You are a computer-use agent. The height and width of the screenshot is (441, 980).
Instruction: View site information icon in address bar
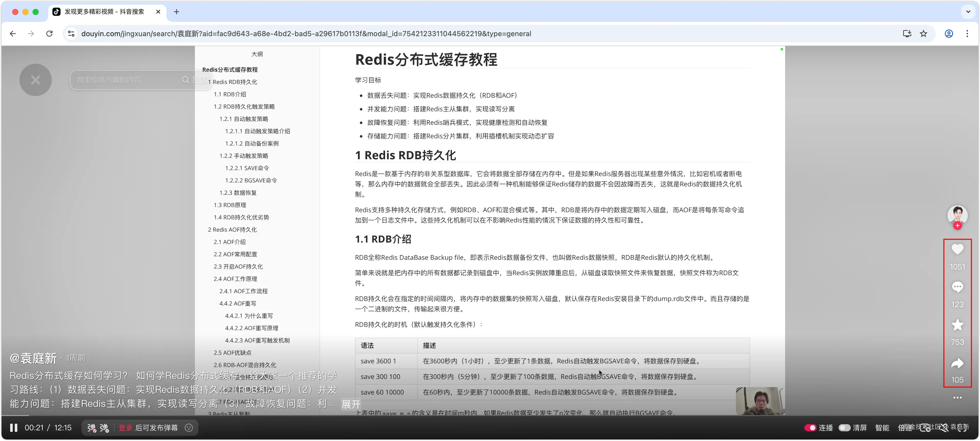[71, 34]
